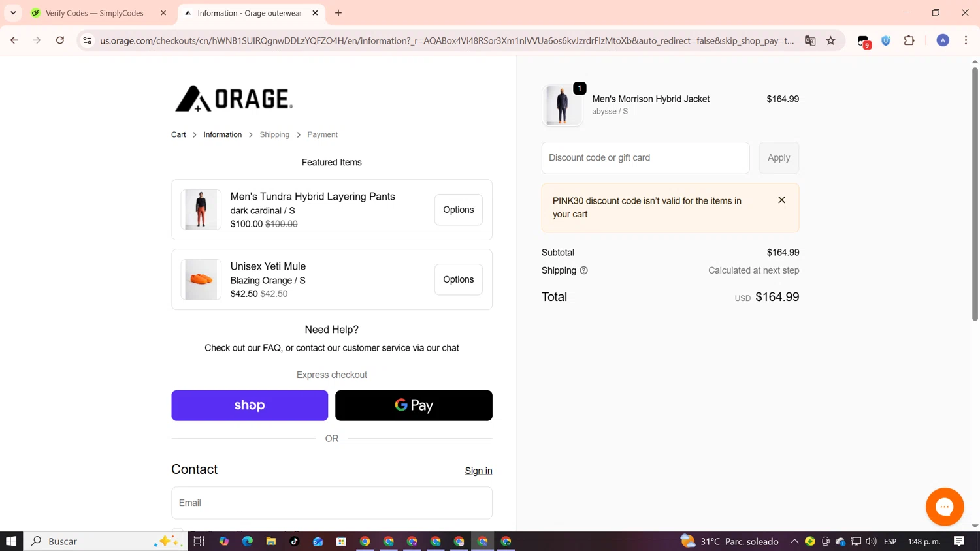Open the weather widget 31°C Parc. soleado

click(x=730, y=541)
